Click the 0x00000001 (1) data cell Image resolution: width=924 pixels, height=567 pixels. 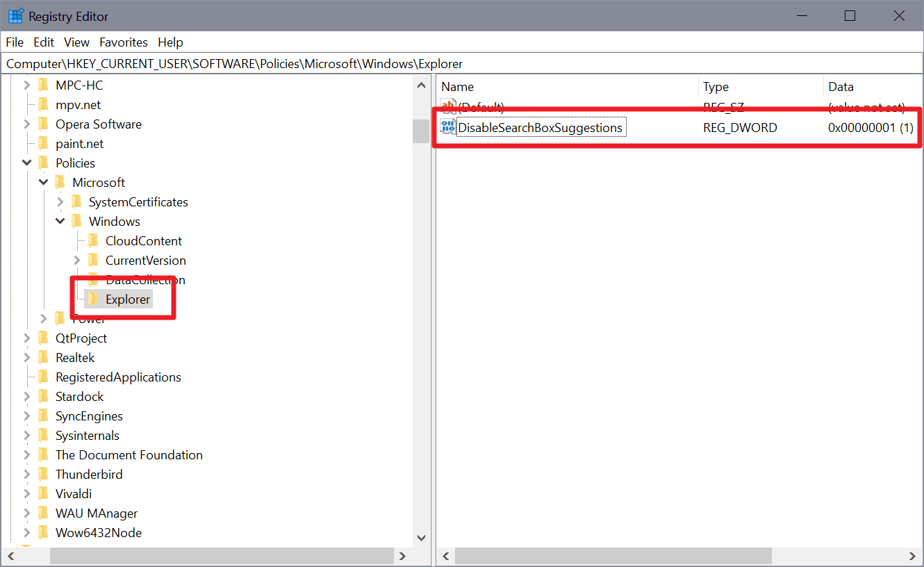[871, 128]
